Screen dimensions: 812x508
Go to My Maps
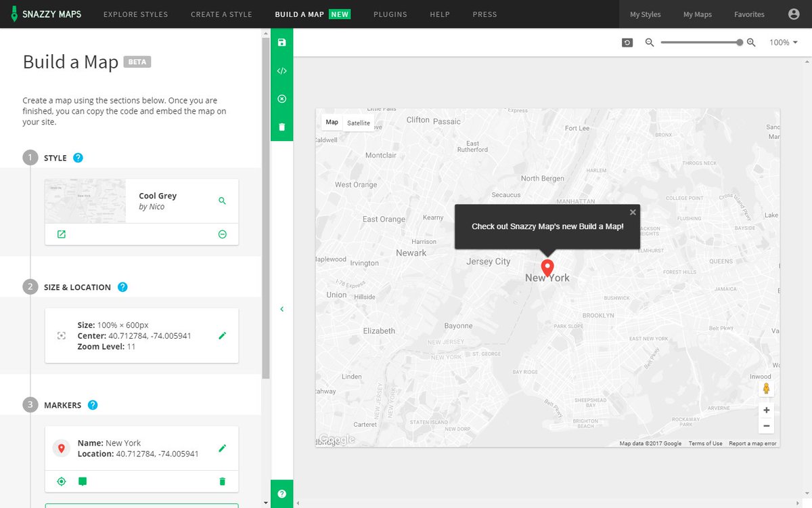click(698, 14)
